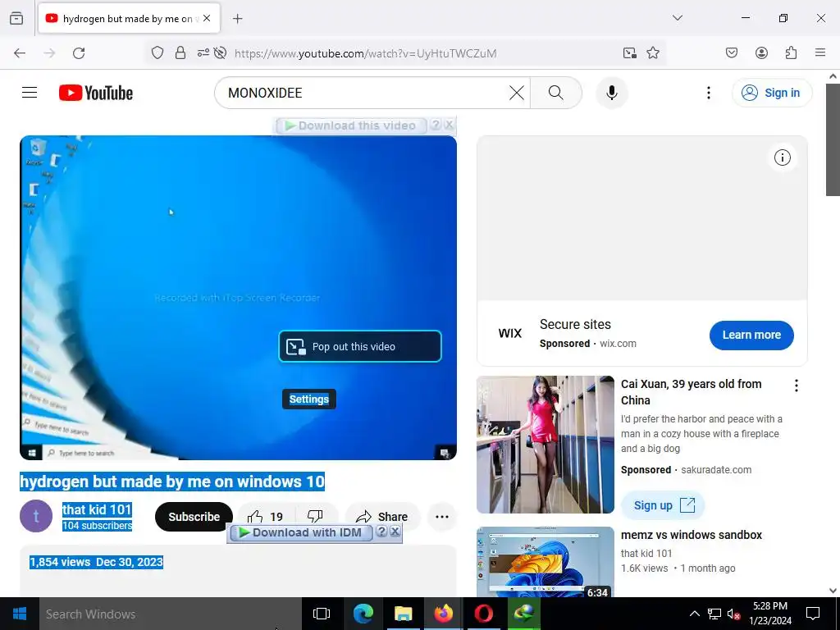Open the YouTube guide hamburger menu
The image size is (840, 630).
pos(30,93)
